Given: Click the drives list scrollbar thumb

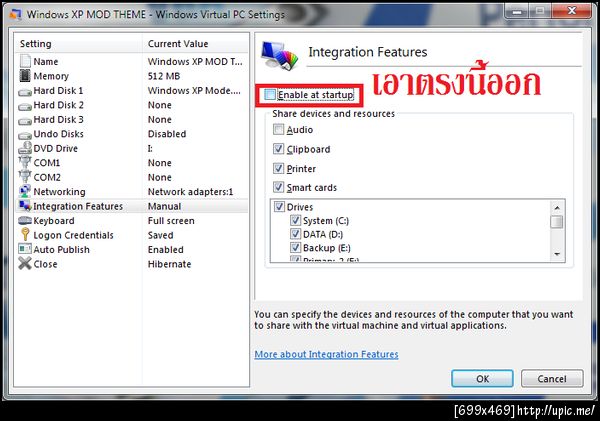Looking at the screenshot, I should pos(557,222).
